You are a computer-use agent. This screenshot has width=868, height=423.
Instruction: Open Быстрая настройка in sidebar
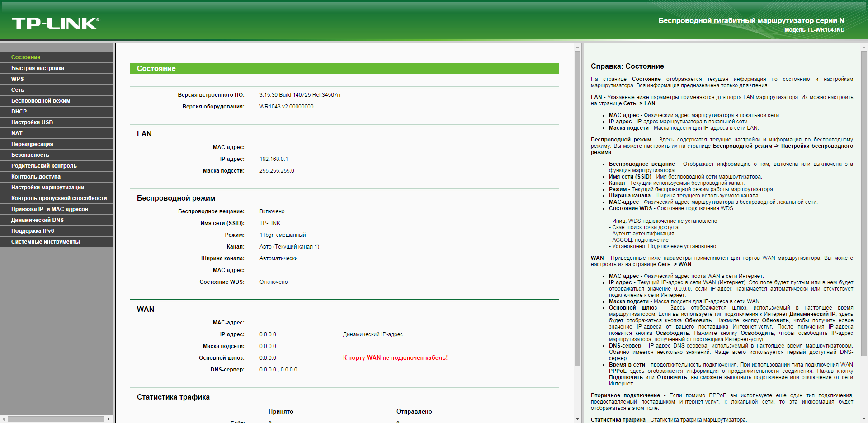38,68
